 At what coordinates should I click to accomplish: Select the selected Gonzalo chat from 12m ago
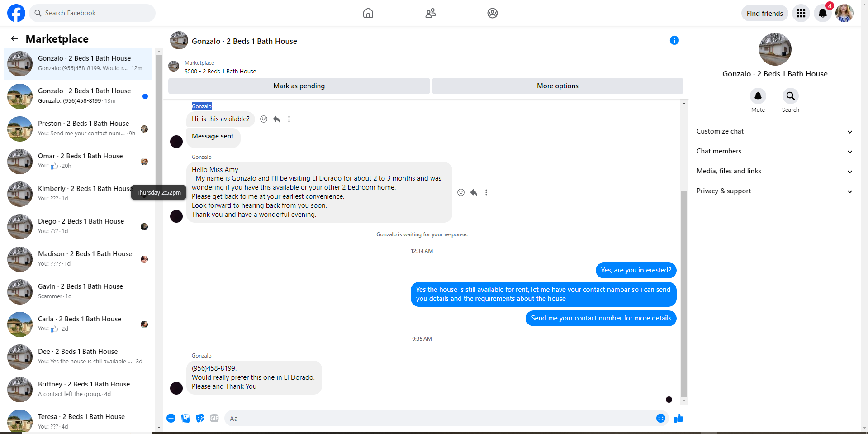78,64
